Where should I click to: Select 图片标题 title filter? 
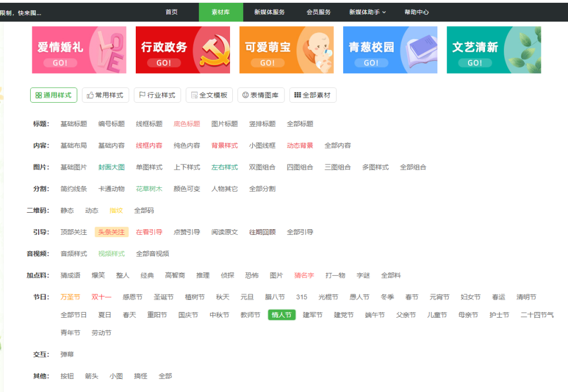point(224,124)
